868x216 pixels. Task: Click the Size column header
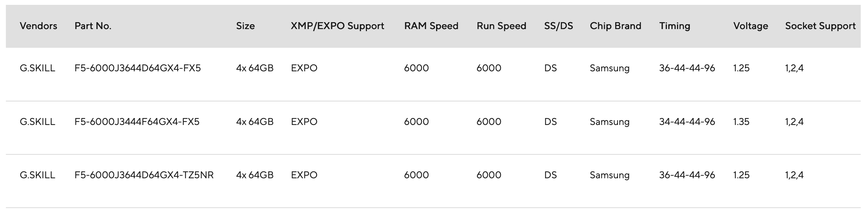pos(245,26)
